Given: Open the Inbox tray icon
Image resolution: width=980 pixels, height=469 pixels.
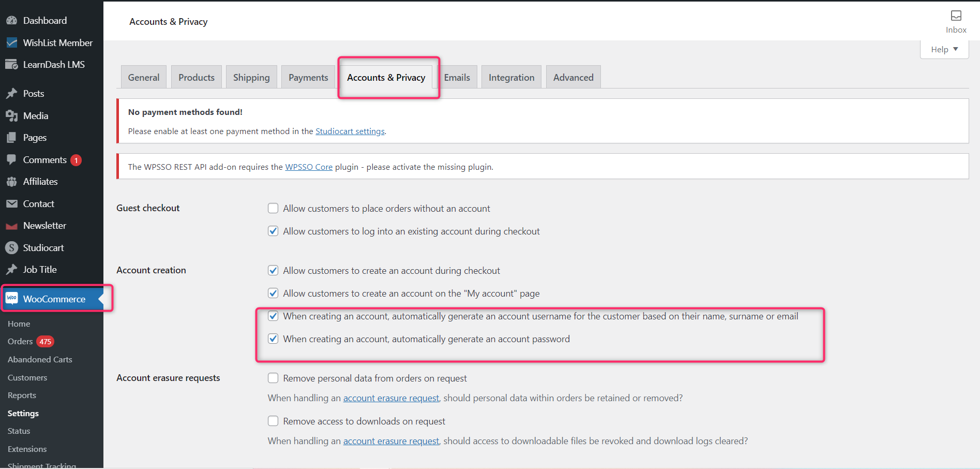Looking at the screenshot, I should tap(956, 16).
